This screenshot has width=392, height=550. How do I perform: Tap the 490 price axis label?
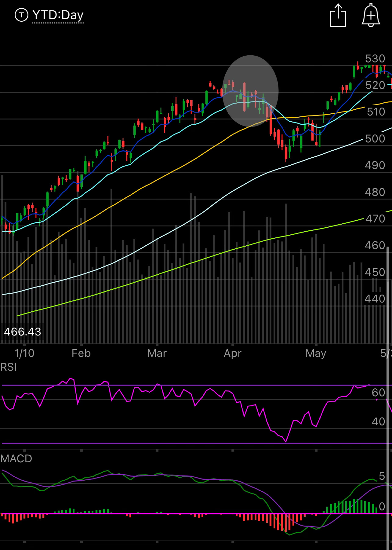point(375,165)
